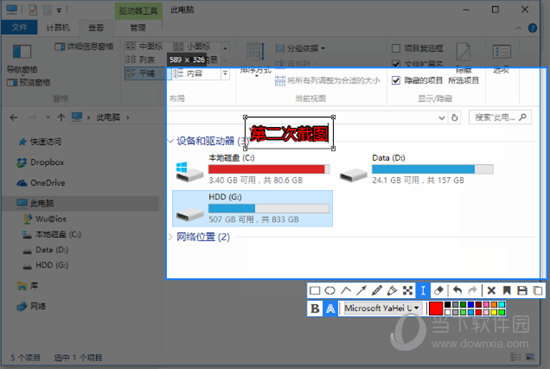Toggle the outlined text A button

pyautogui.click(x=330, y=309)
